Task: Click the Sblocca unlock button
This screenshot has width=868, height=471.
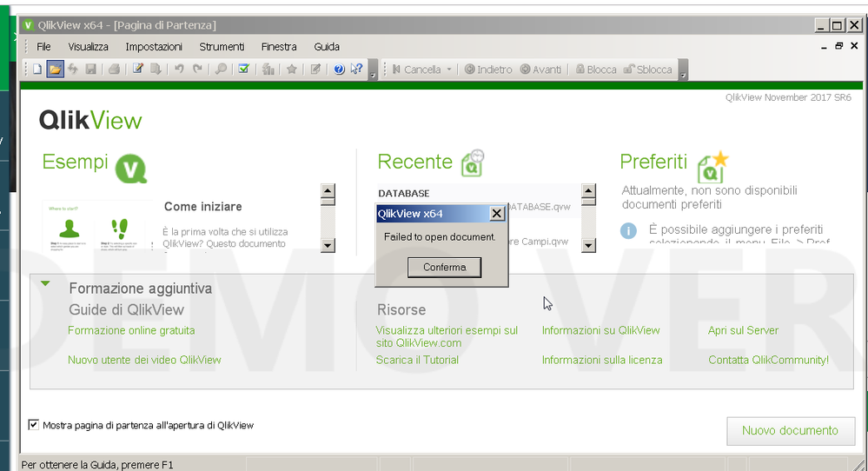Action: (647, 70)
